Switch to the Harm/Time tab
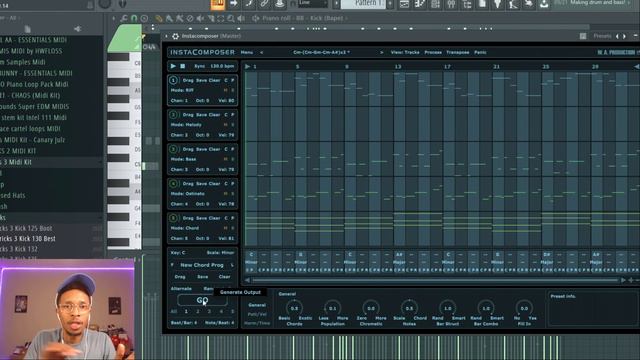This screenshot has width=640, height=360. [257, 323]
